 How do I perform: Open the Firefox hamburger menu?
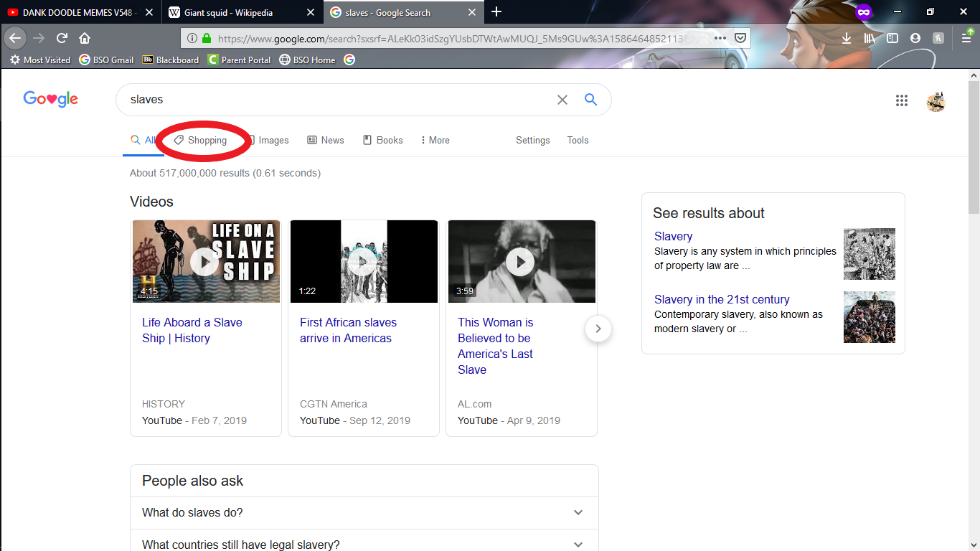click(x=966, y=38)
